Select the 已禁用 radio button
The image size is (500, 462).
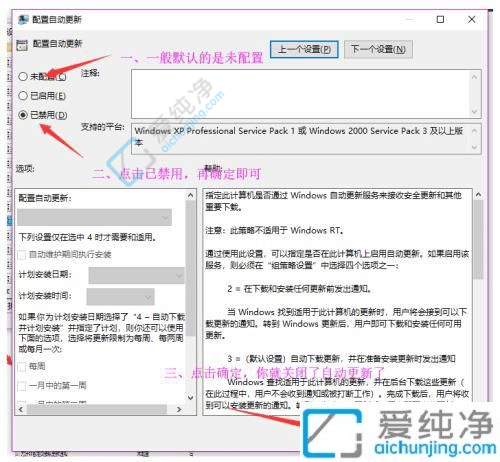(x=23, y=115)
